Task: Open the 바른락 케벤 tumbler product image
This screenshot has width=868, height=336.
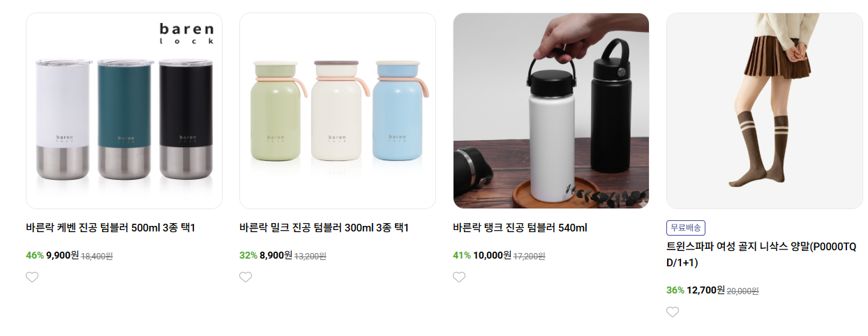Action: click(x=124, y=111)
